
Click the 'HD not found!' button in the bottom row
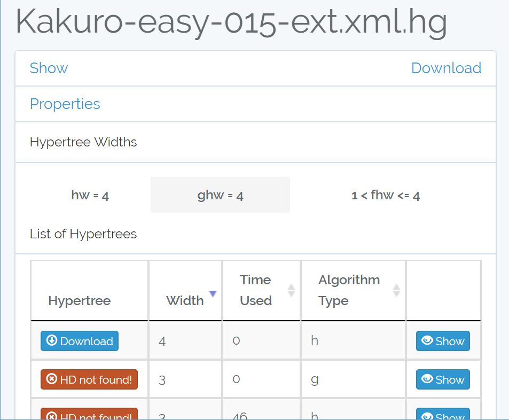pyautogui.click(x=89, y=415)
